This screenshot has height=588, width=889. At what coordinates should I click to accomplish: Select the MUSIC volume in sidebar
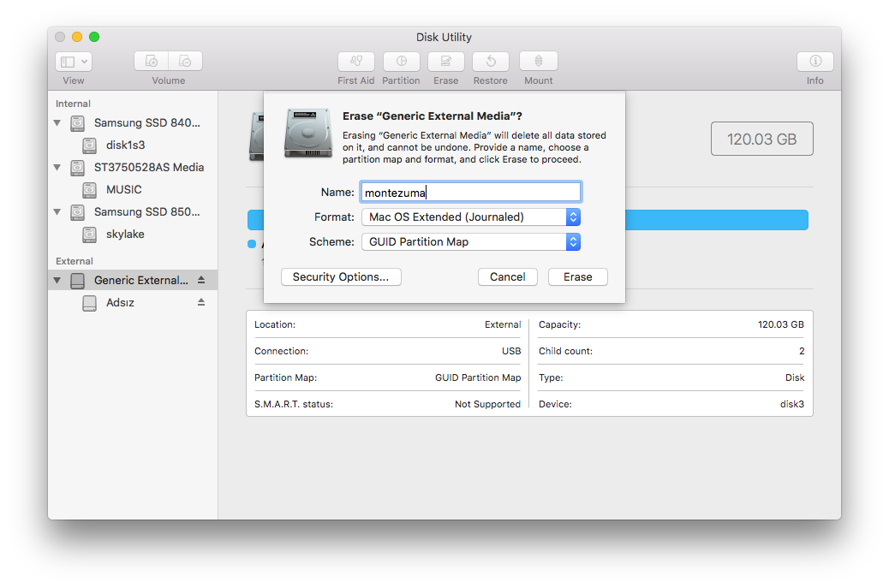123,189
